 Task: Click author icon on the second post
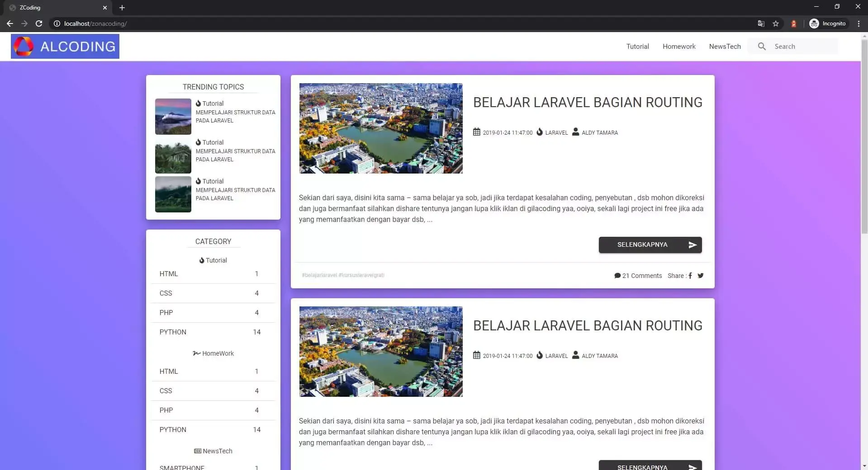coord(575,355)
